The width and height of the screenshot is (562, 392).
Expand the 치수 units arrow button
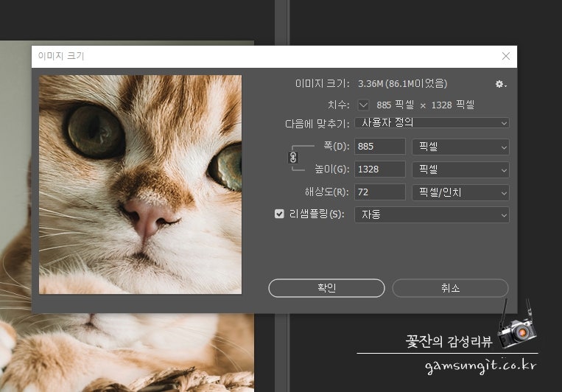(363, 105)
